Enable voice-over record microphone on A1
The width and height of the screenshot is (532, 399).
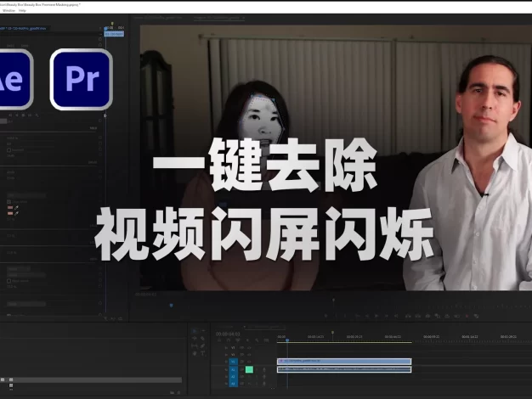click(264, 370)
